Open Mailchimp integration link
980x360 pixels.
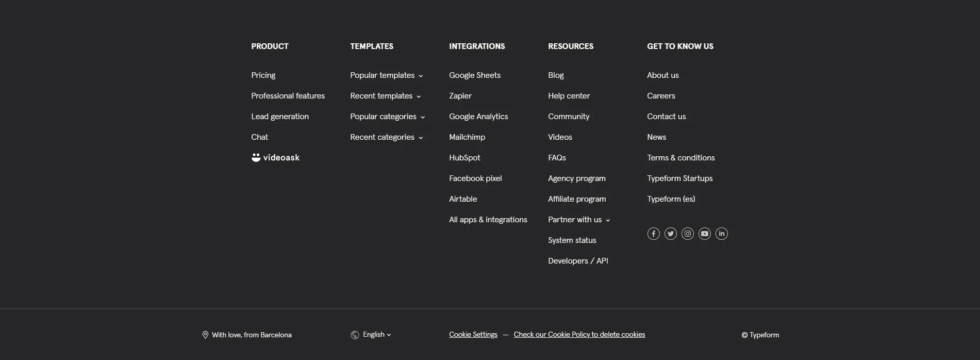(467, 137)
